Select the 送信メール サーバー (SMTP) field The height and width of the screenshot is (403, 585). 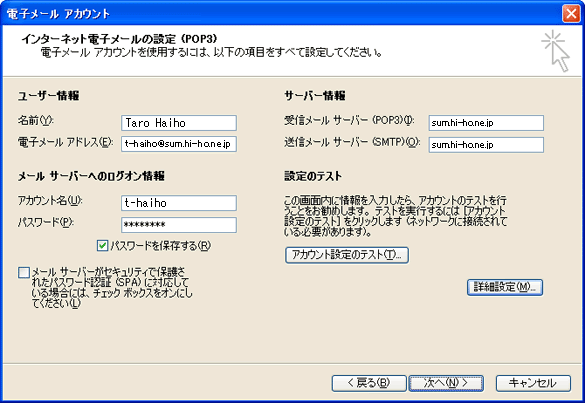click(486, 145)
